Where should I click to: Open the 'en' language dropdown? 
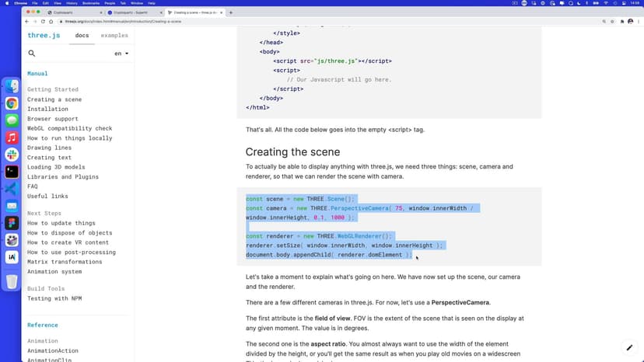[x=121, y=54]
